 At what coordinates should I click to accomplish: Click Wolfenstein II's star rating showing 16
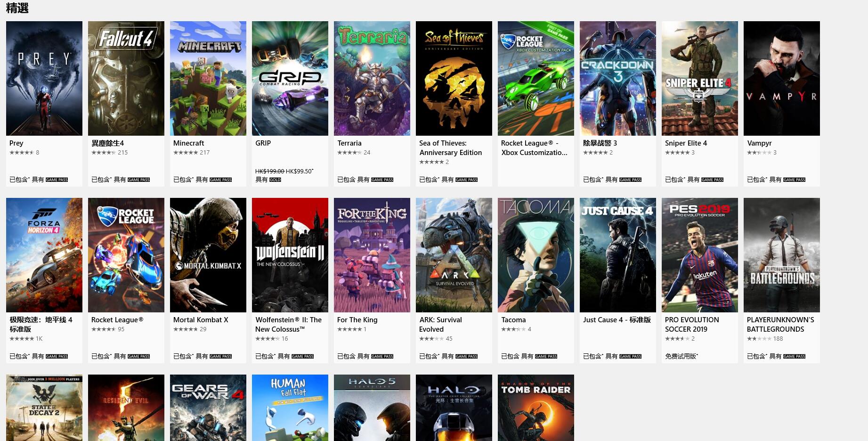[x=272, y=339]
